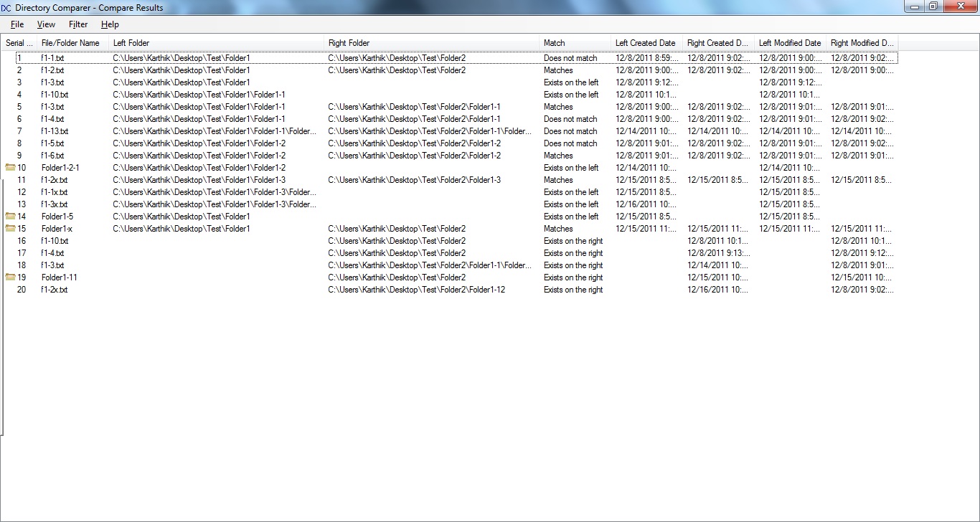Viewport: 980px width, 522px height.
Task: Sort by Left Folder column header
Action: [x=217, y=43]
